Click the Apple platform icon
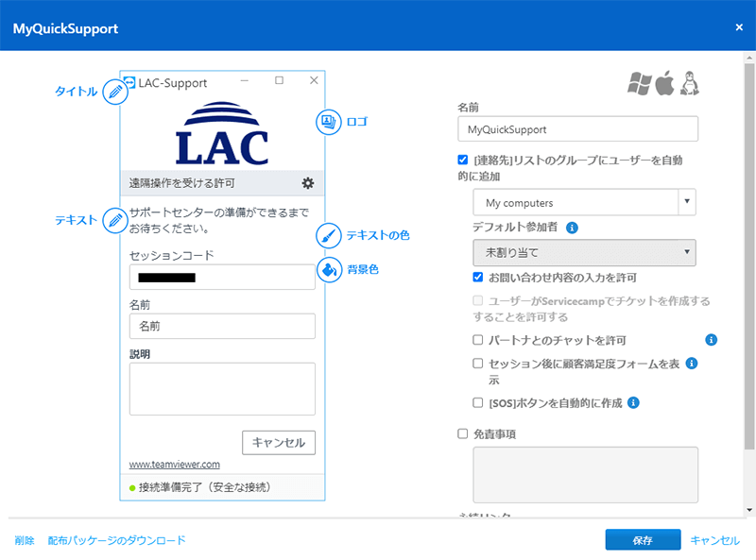Screen dimensions: 756x560 (665, 83)
